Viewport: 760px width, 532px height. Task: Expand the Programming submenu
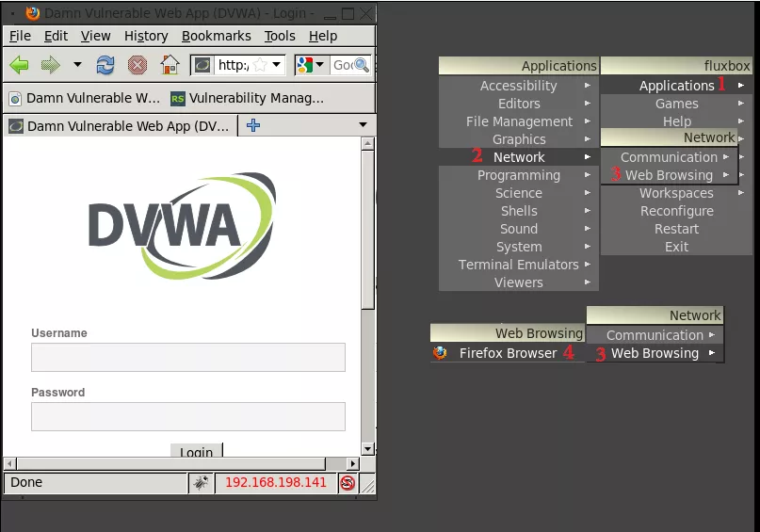[519, 175]
